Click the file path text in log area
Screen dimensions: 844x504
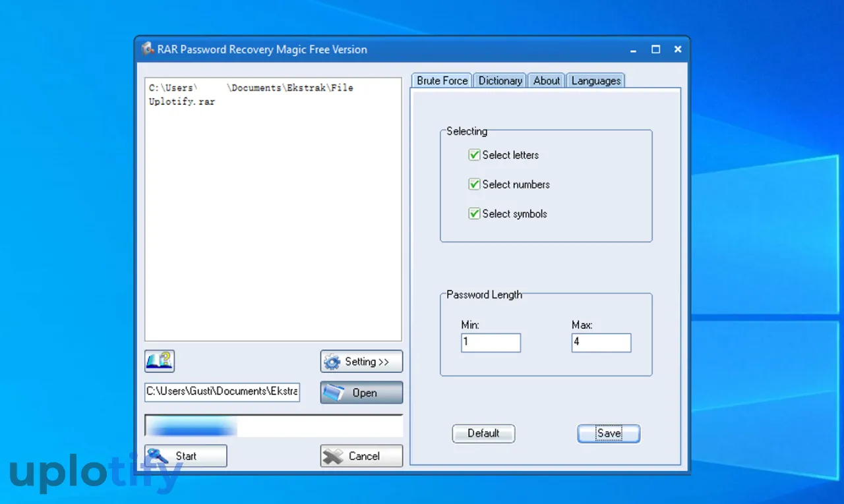click(x=251, y=95)
